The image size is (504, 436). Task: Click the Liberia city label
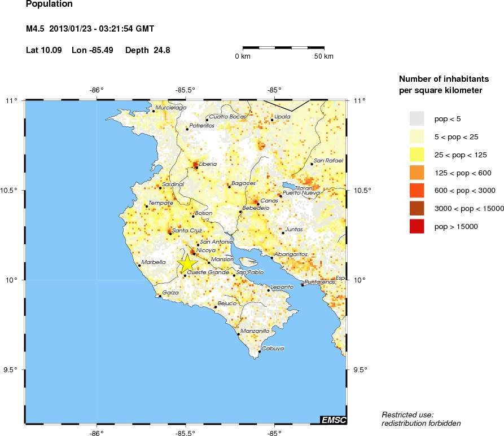click(208, 164)
